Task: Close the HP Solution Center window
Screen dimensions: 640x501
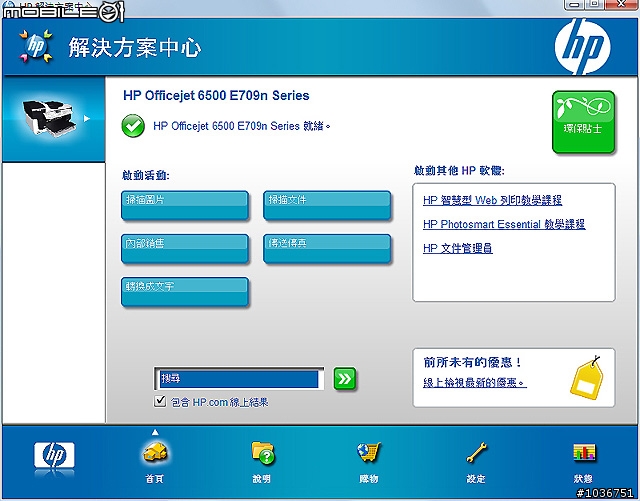Action: 621,4
